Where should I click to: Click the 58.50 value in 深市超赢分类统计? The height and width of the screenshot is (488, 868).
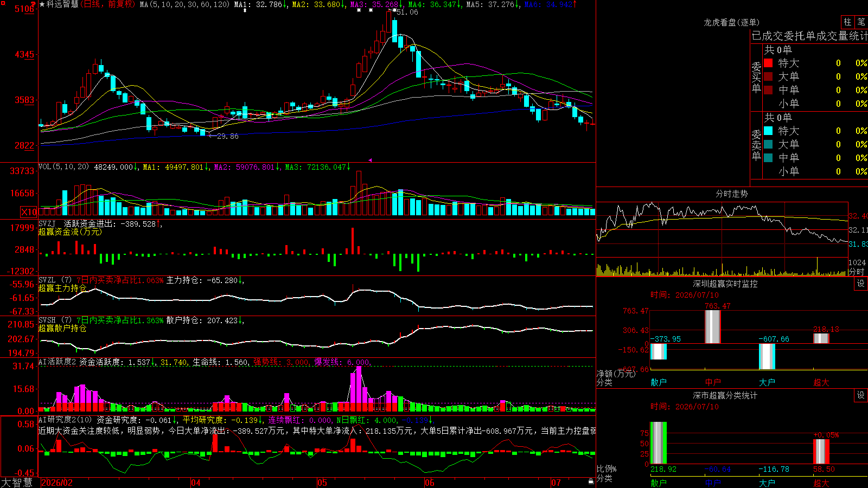point(824,469)
